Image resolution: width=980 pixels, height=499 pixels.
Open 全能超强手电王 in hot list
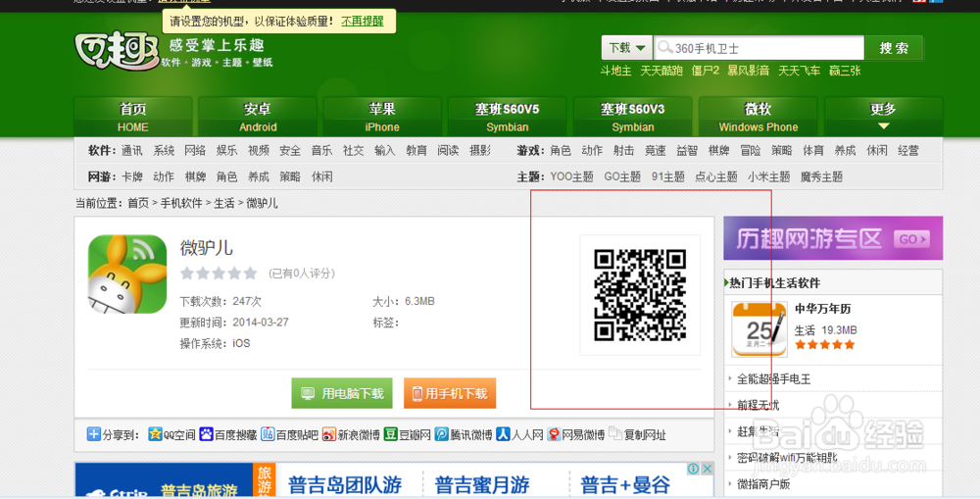(x=774, y=379)
